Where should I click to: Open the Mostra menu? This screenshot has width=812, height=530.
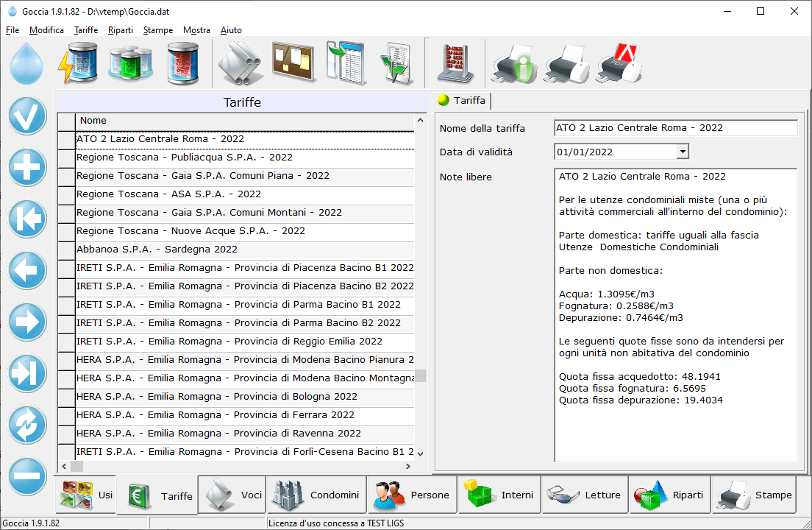click(x=197, y=30)
